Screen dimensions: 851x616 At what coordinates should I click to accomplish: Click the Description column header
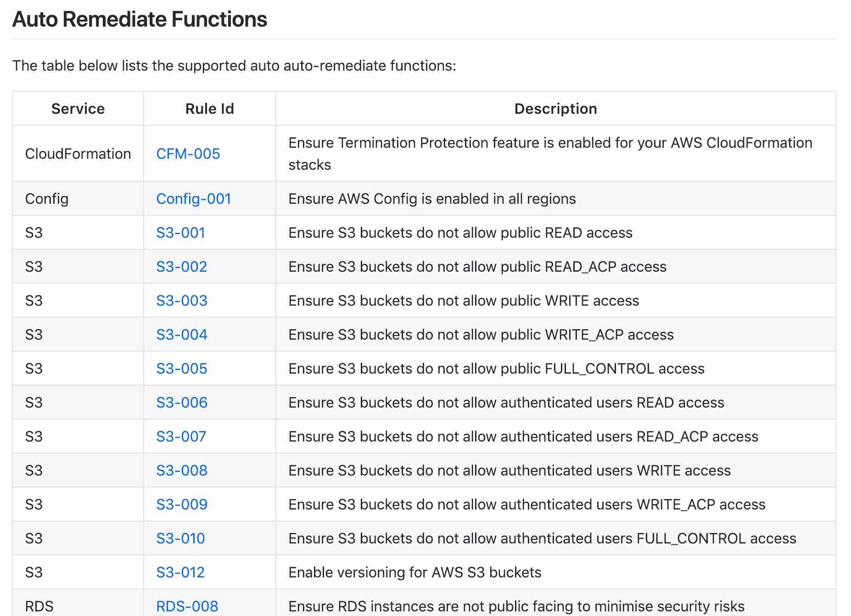click(x=556, y=109)
